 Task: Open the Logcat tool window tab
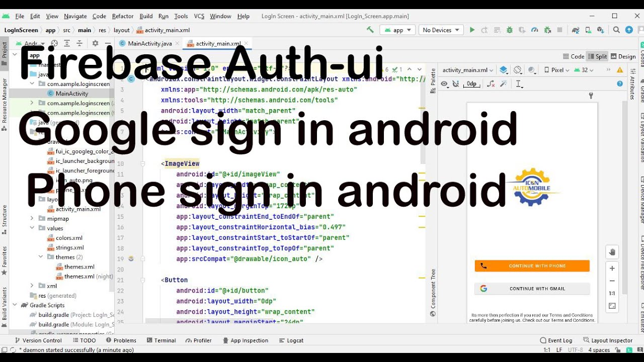pyautogui.click(x=290, y=340)
